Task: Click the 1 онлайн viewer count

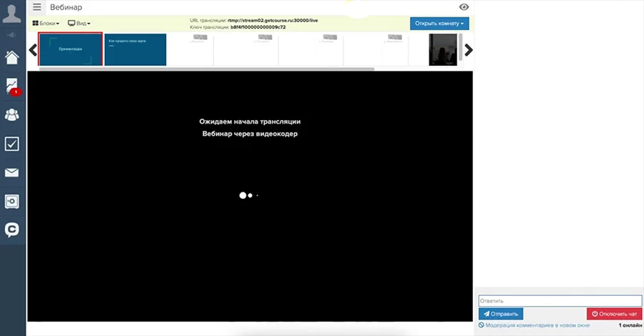Action: tap(630, 325)
